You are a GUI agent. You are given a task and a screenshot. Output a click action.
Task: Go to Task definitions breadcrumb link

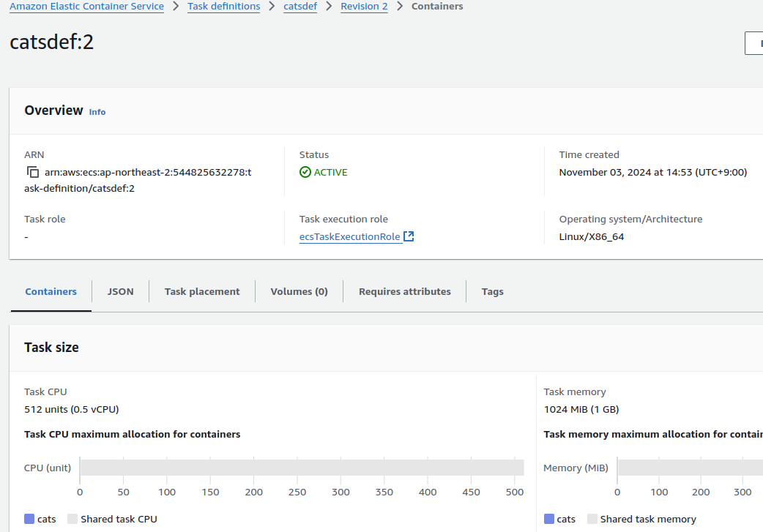[x=223, y=7]
